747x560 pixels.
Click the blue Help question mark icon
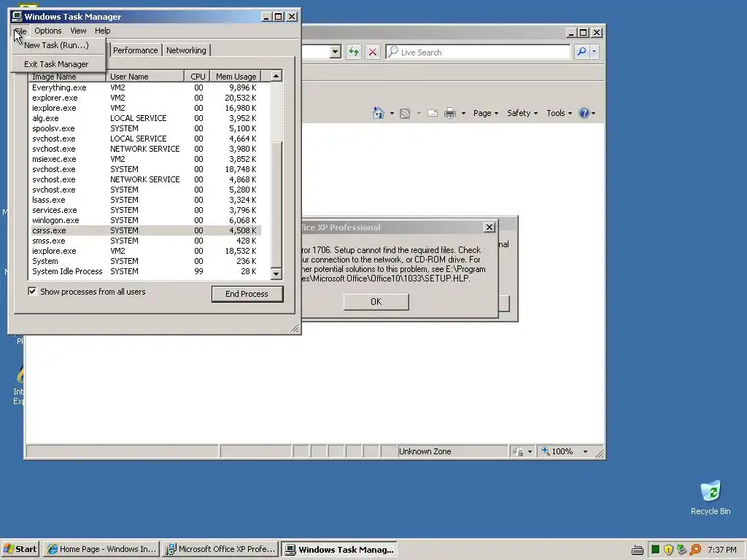tap(584, 113)
